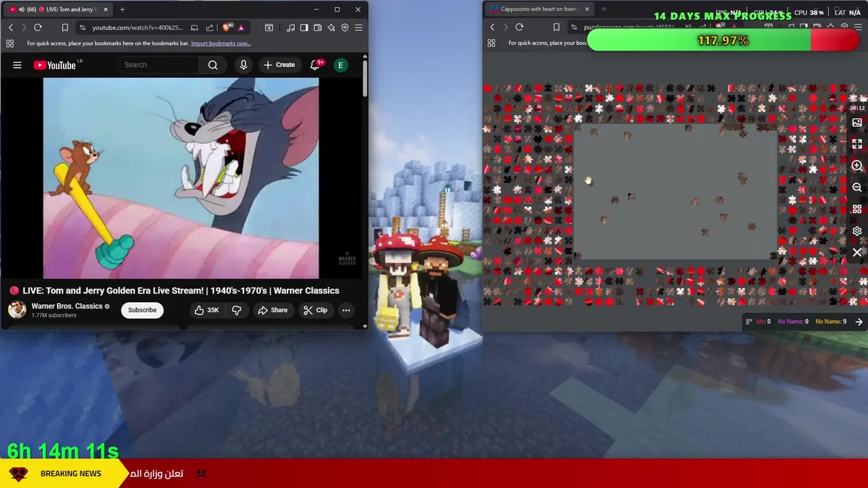
Task: Open the Leo AI sparkle icon in YouTube window
Action: coord(331,28)
